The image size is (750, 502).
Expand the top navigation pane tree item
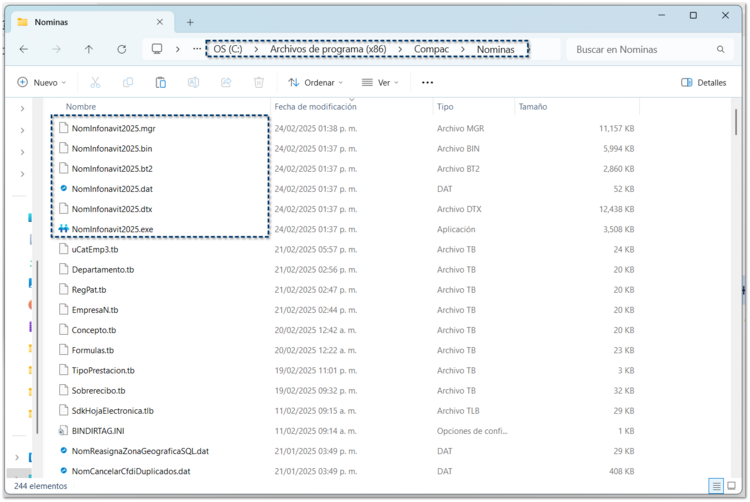[x=22, y=108]
